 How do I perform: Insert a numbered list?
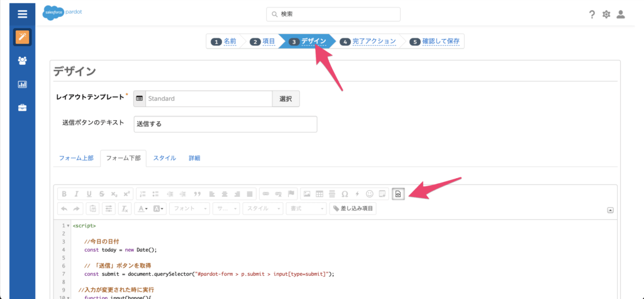point(143,194)
